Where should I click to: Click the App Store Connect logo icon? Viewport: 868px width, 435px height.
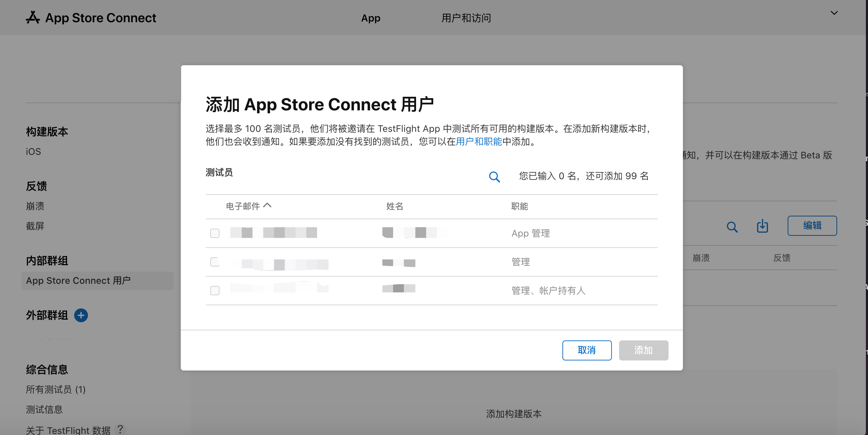pos(33,18)
